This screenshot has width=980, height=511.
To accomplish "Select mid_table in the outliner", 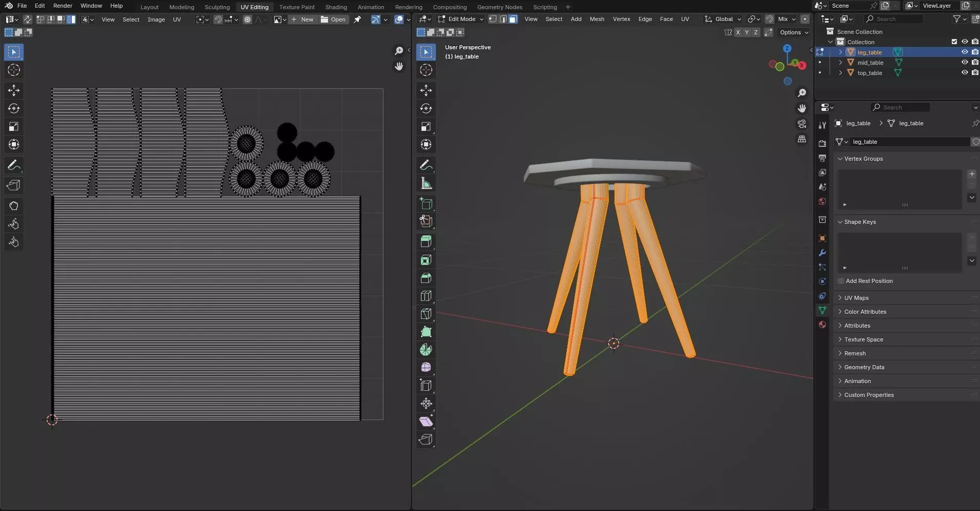I will (x=870, y=63).
